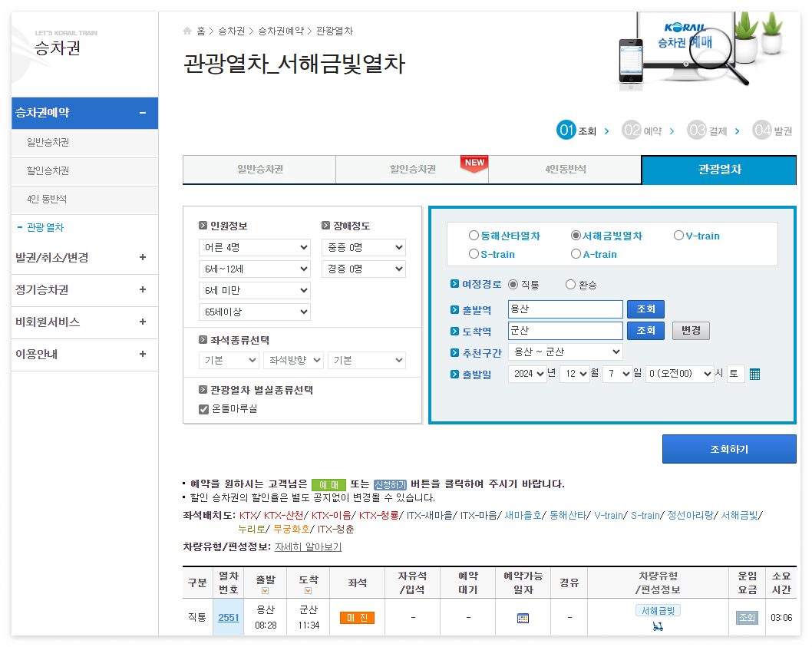
Task: Go to 승차권 breadcrumb link
Action: [x=231, y=31]
